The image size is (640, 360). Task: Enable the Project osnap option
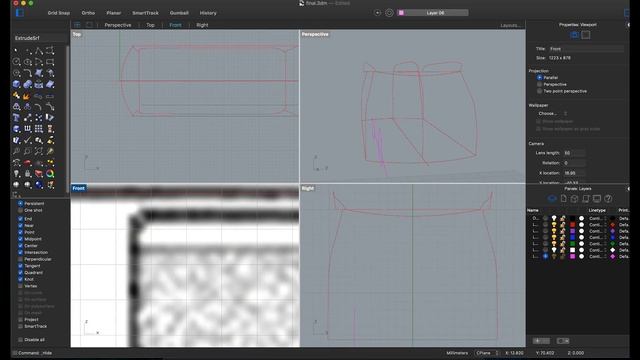point(20,320)
